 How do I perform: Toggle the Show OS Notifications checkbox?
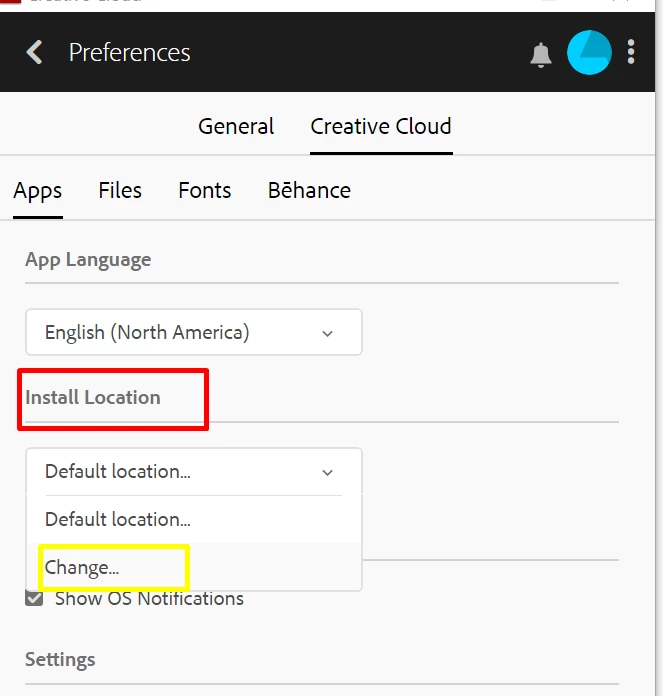pyautogui.click(x=34, y=598)
